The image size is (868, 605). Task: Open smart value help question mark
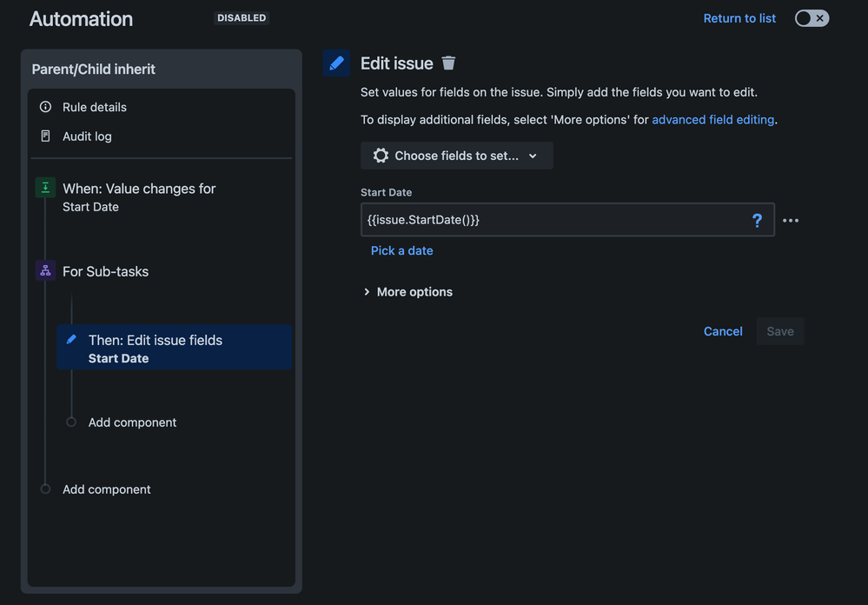click(x=757, y=221)
